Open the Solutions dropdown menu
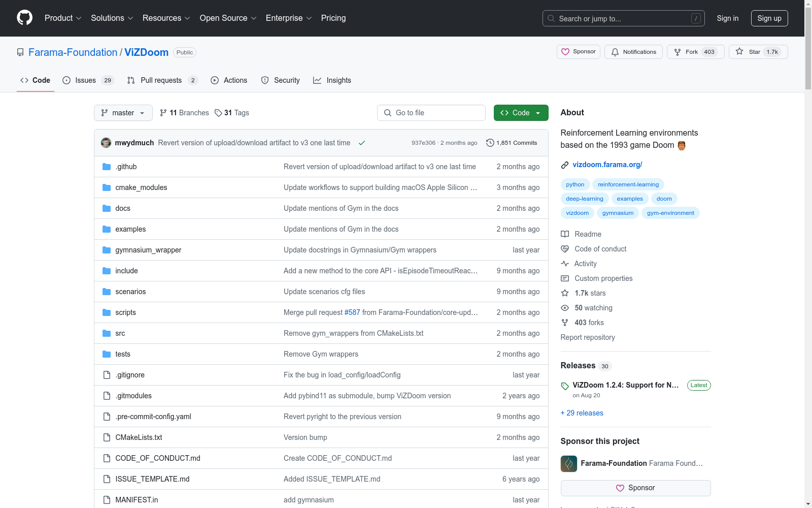Image resolution: width=812 pixels, height=508 pixels. [112, 18]
